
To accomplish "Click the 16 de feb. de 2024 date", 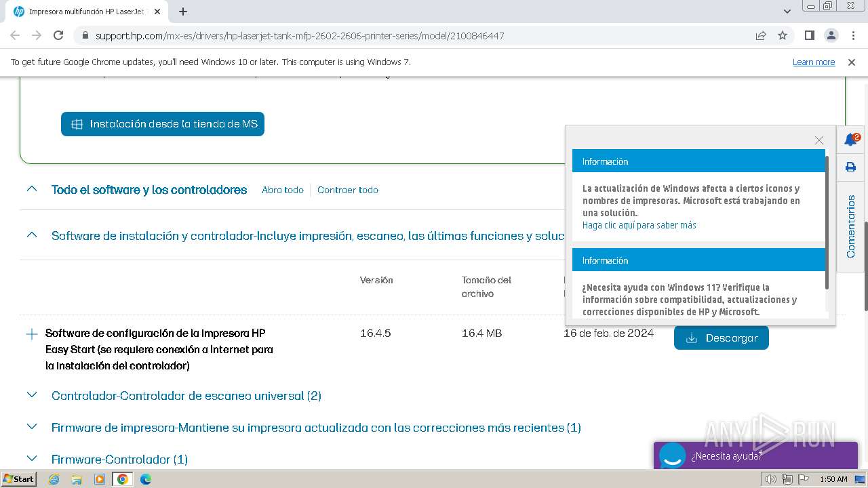I will [608, 333].
